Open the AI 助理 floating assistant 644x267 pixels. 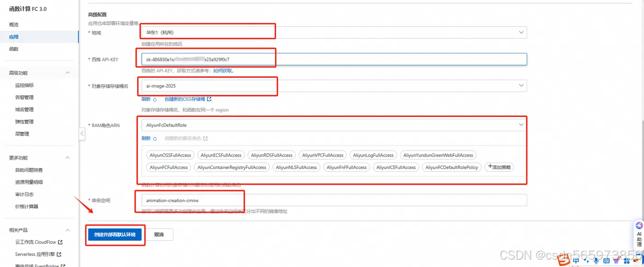639,234
